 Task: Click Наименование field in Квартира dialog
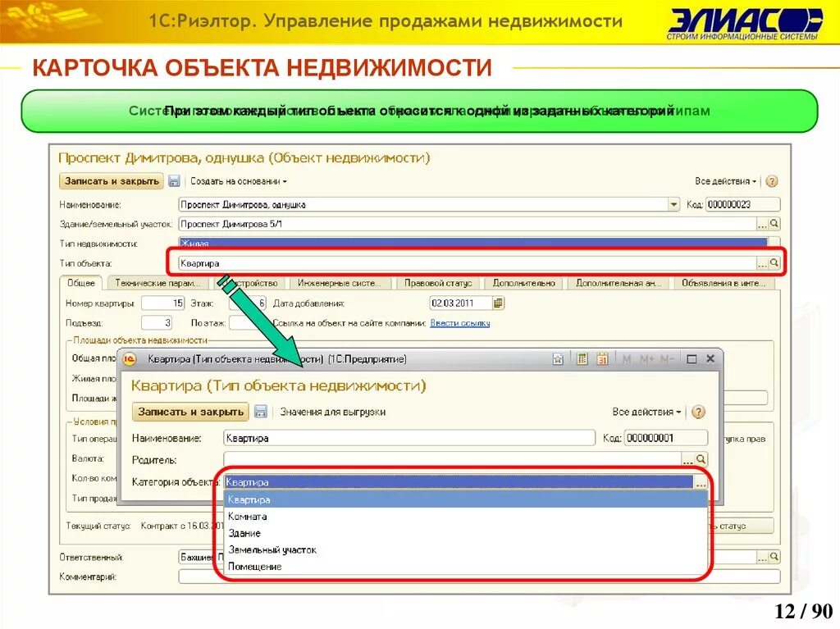tap(409, 438)
